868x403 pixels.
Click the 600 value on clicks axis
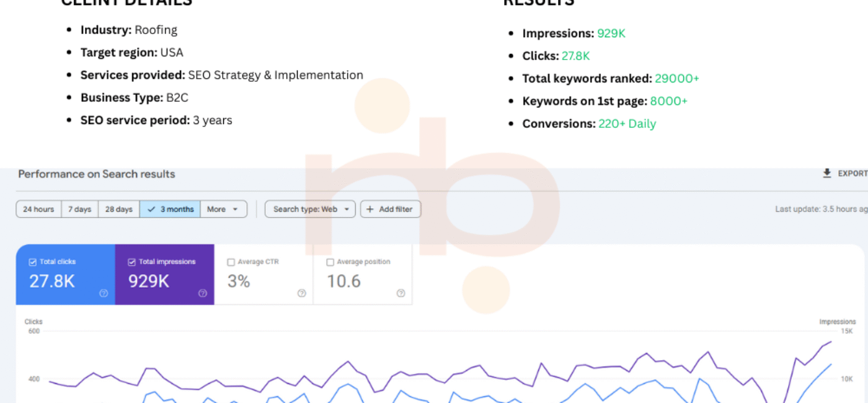click(33, 331)
